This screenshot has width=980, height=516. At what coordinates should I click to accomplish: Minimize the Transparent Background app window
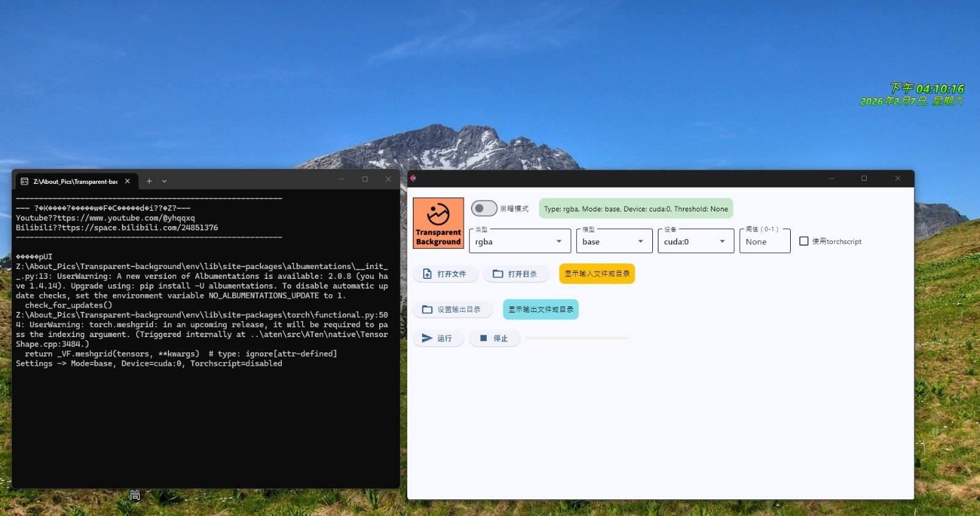831,178
